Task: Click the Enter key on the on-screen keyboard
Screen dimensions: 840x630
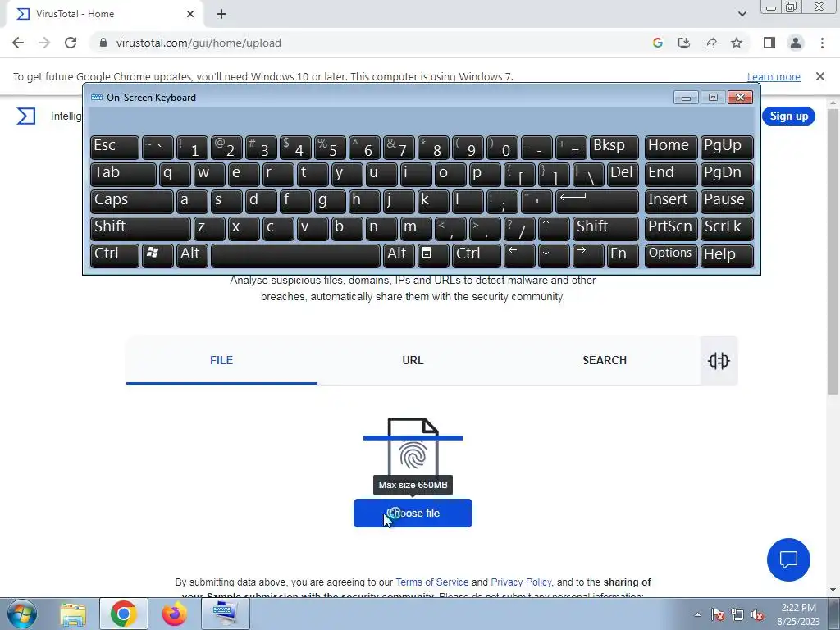Action: pos(597,202)
